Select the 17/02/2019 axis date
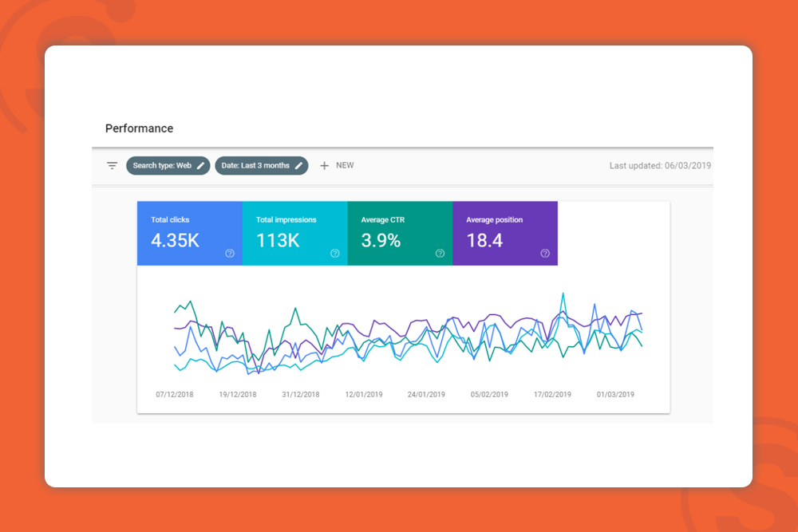 (552, 395)
